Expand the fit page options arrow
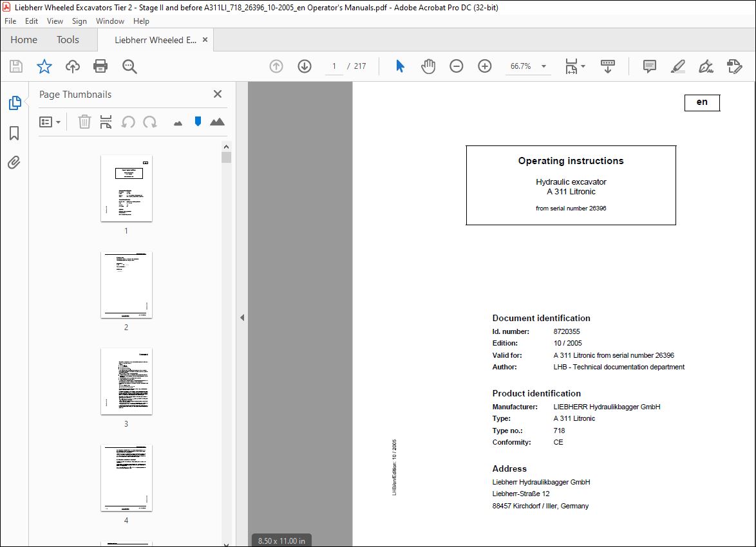This screenshot has height=547, width=756. (x=583, y=66)
